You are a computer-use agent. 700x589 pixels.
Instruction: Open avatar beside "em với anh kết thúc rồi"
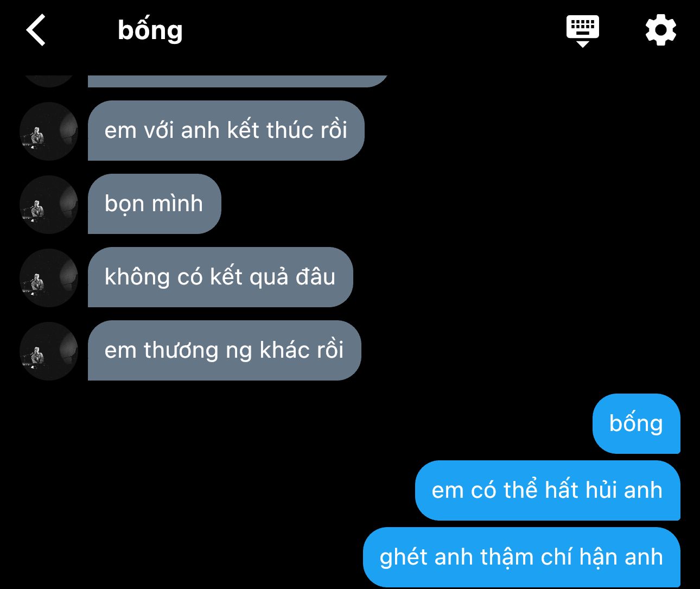[49, 131]
